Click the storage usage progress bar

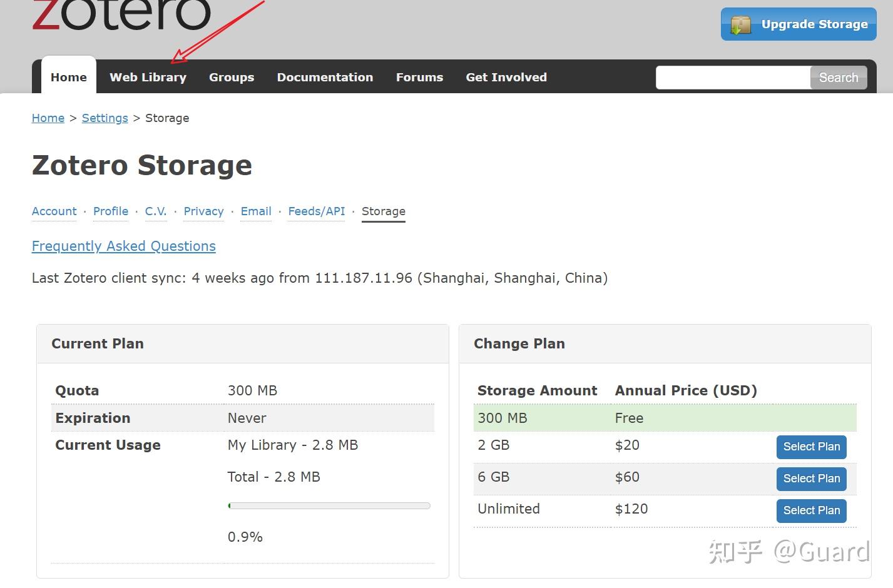point(329,505)
